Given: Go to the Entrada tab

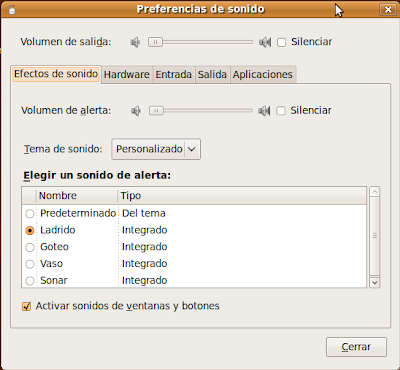Looking at the screenshot, I should pyautogui.click(x=174, y=74).
